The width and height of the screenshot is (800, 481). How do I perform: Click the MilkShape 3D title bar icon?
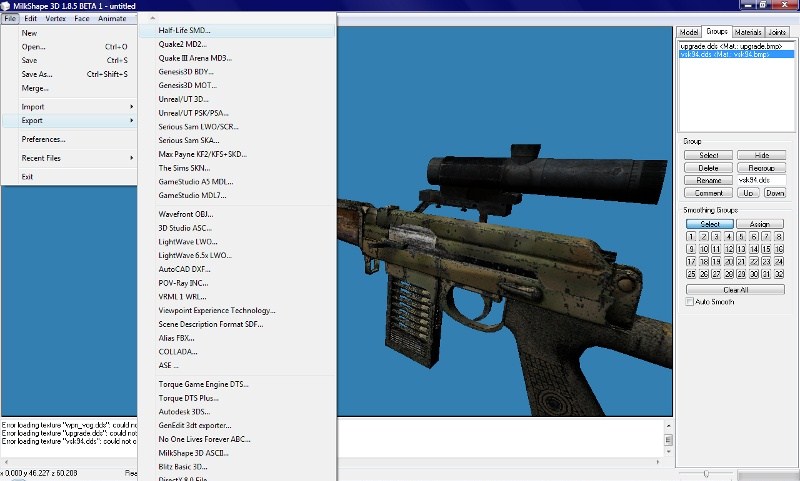click(7, 5)
